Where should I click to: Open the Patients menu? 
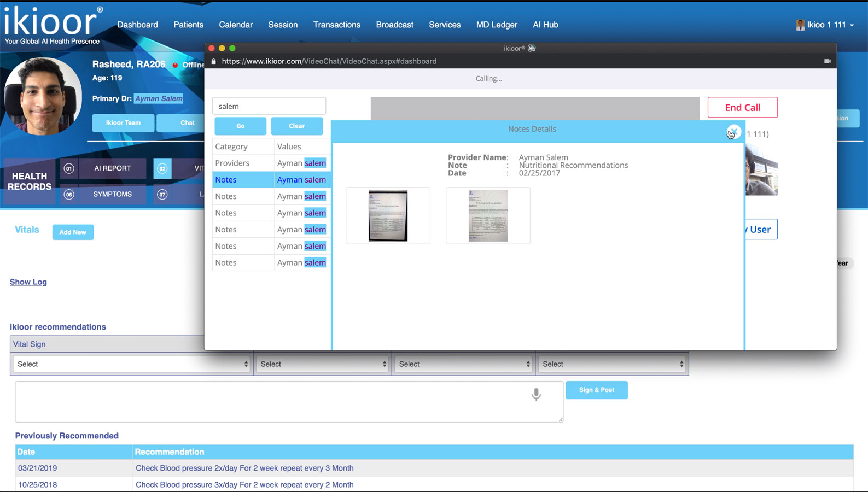[x=188, y=25]
